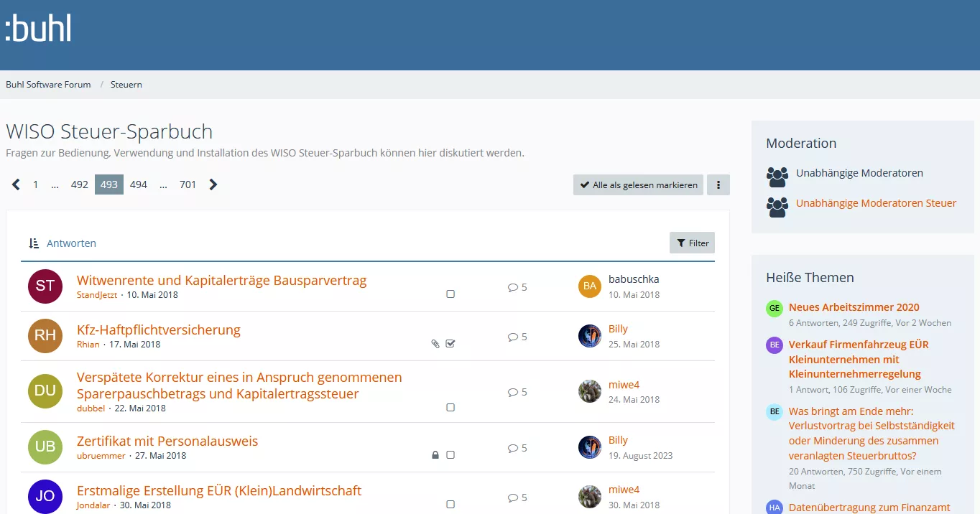The width and height of the screenshot is (980, 514).
Task: Untick the checked box in Kfz-Haftpflichtversicherung row
Action: pos(450,344)
